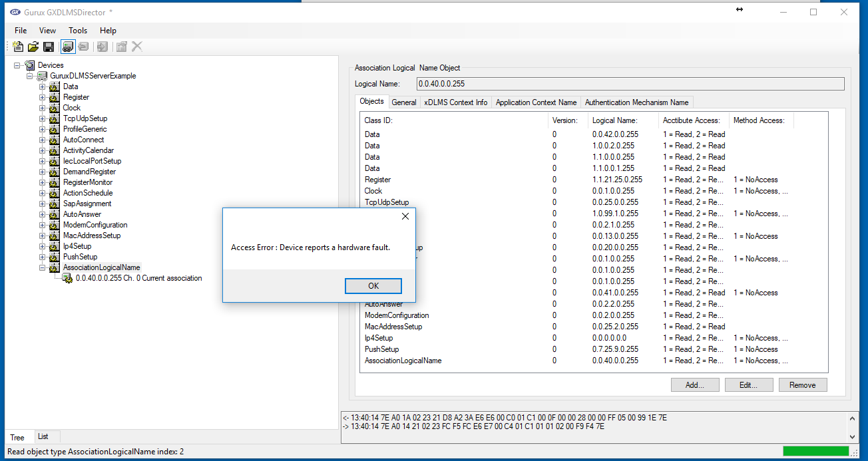Open the Authentication Mechanism Name tab
Viewport: 868px width, 461px height.
coord(637,102)
